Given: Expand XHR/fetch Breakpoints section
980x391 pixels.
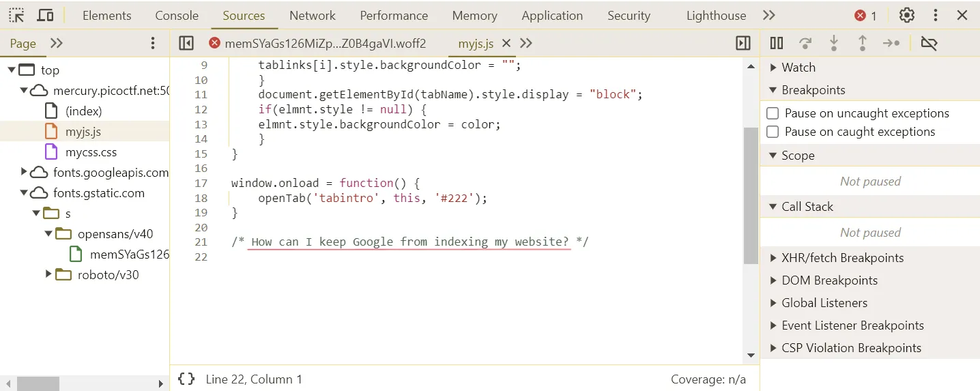Looking at the screenshot, I should [773, 258].
